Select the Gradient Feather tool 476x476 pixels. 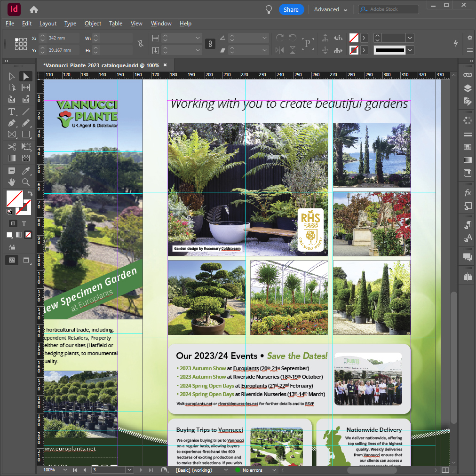(26, 158)
